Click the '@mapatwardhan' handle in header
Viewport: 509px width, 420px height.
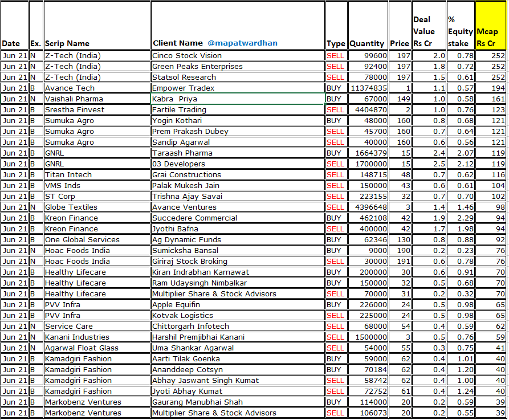pyautogui.click(x=242, y=43)
